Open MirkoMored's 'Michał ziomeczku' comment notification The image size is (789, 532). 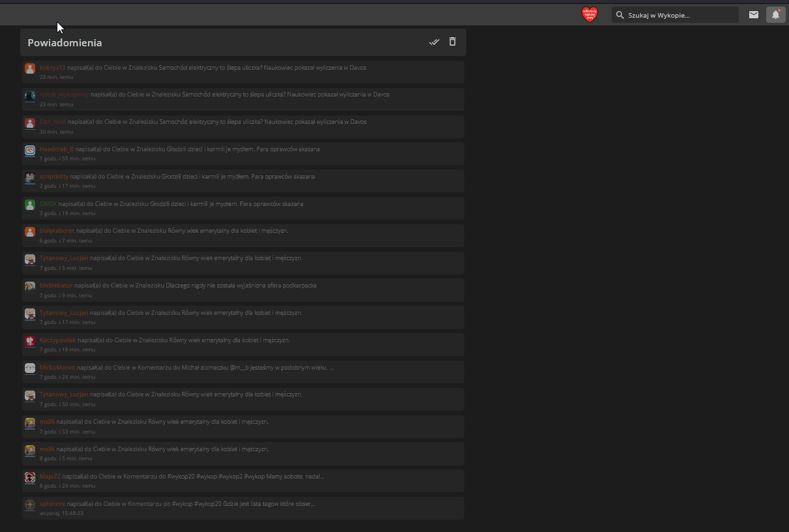[205, 368]
